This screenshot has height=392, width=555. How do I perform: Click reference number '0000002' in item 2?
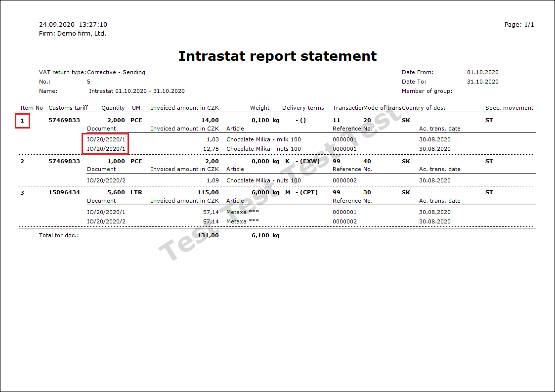point(344,180)
